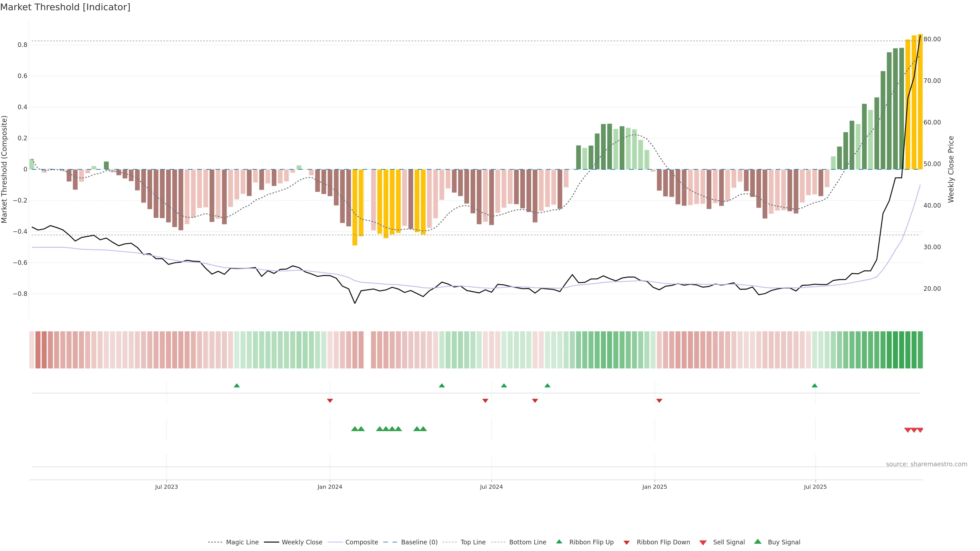980x551 pixels.
Task: Click the Jul 2024 x-axis label
Action: point(491,487)
